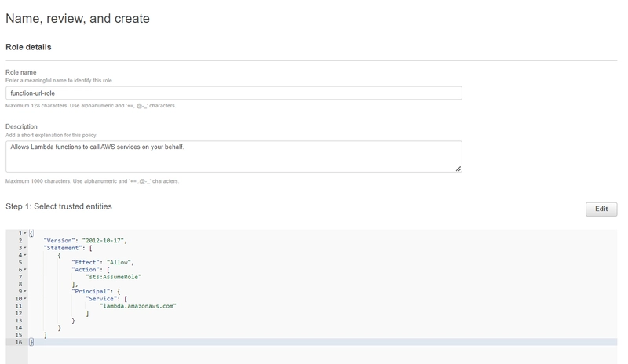Image resolution: width=628 pixels, height=364 pixels.
Task: Click the closing brace on highlighted line 16
Action: click(31, 342)
